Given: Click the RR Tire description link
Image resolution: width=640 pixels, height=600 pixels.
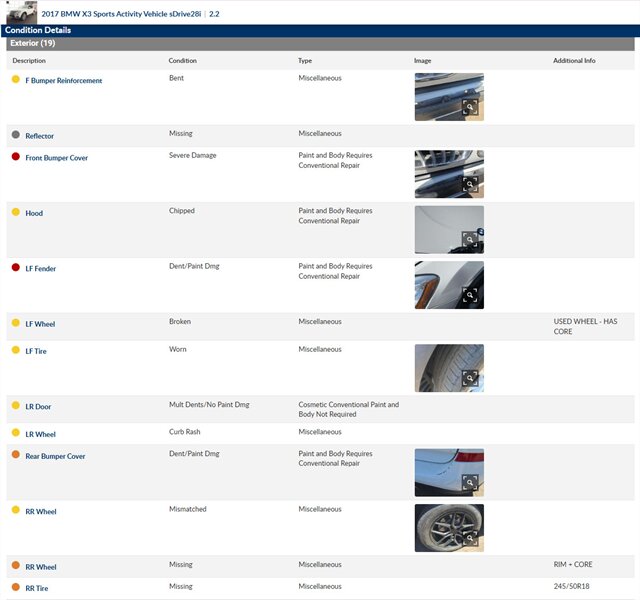Looking at the screenshot, I should click(x=36, y=588).
